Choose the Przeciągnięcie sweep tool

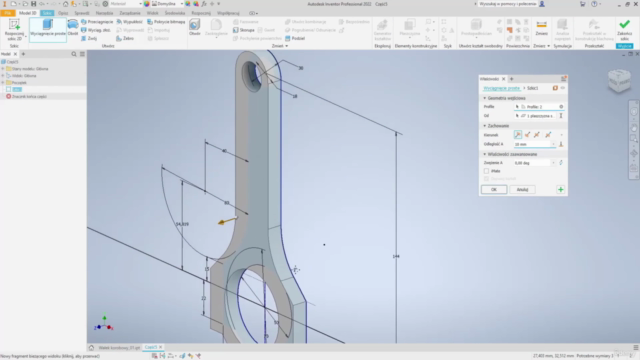97,22
